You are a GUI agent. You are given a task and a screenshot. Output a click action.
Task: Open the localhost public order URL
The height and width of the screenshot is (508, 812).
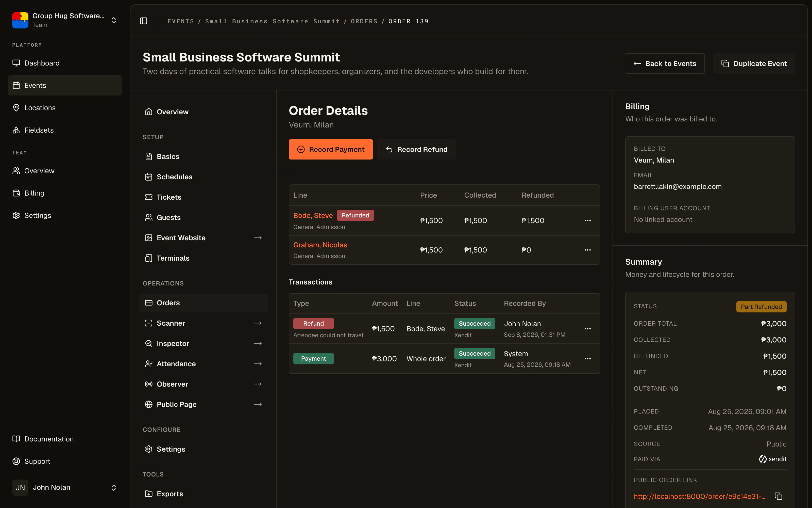tap(700, 496)
